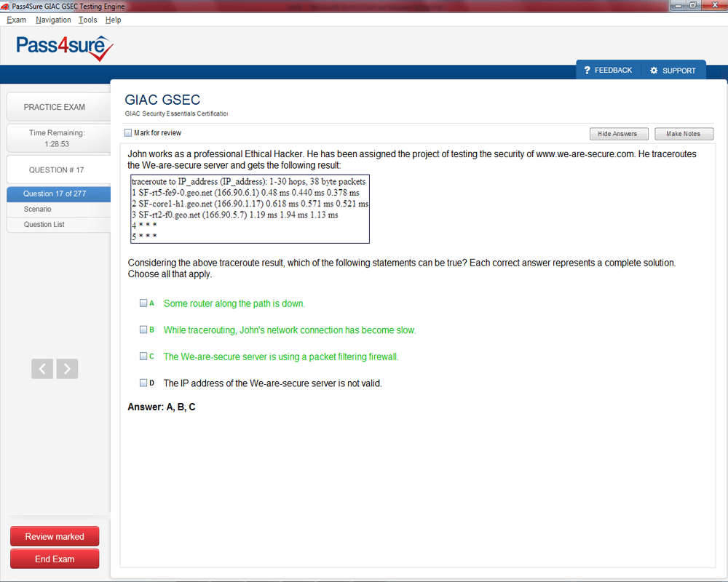The height and width of the screenshot is (582, 728).
Task: Check answer option B checkbox
Action: tap(143, 330)
